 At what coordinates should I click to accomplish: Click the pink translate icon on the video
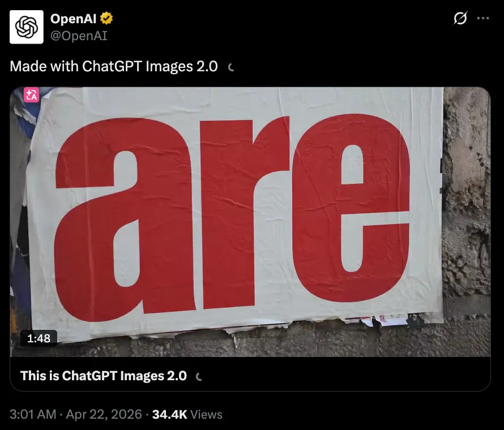click(x=32, y=94)
